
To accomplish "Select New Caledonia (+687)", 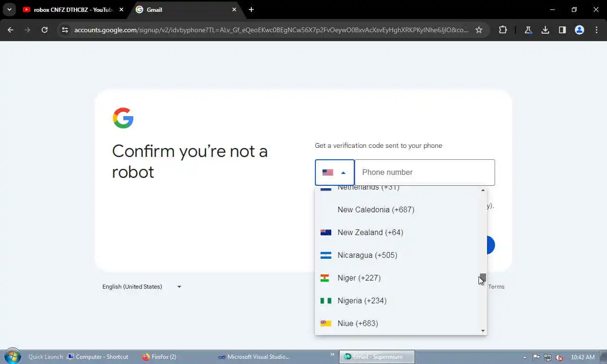I will 397,209.
